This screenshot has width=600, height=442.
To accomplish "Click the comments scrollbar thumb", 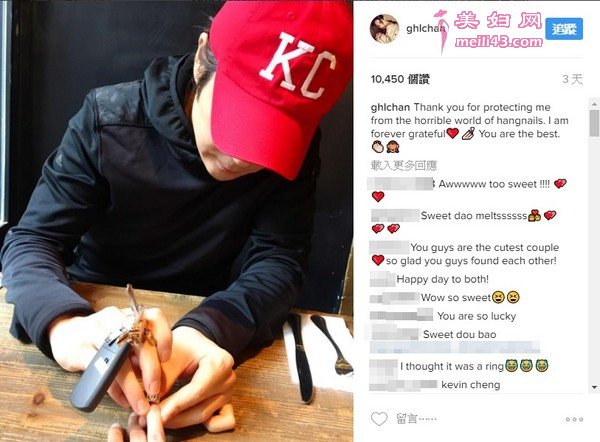I will click(x=594, y=123).
